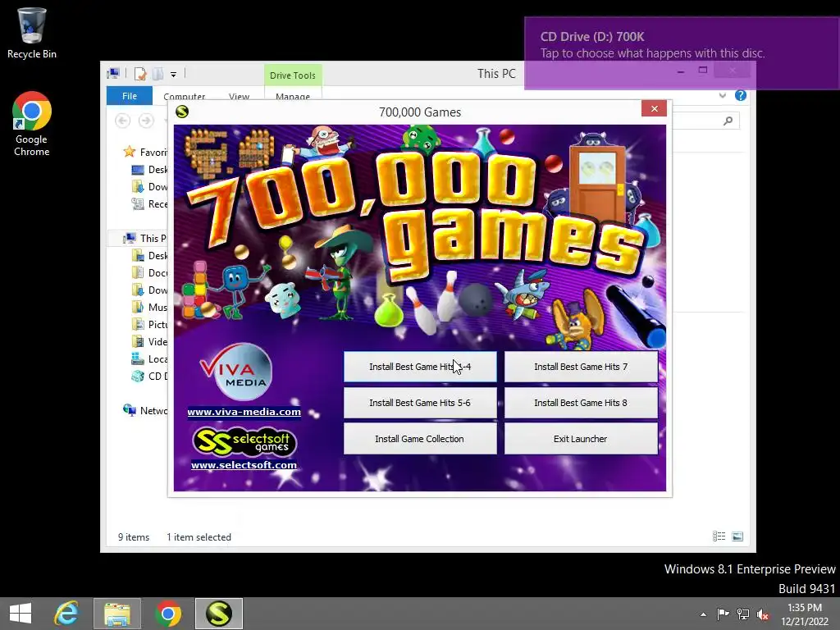
Task: Click the launcher title bar icon
Action: pos(182,112)
